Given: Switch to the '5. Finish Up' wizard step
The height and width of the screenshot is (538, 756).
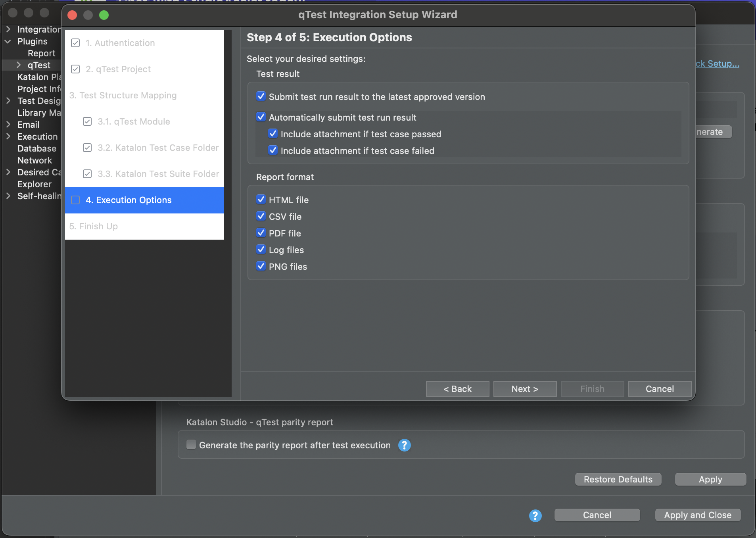Looking at the screenshot, I should [x=93, y=226].
